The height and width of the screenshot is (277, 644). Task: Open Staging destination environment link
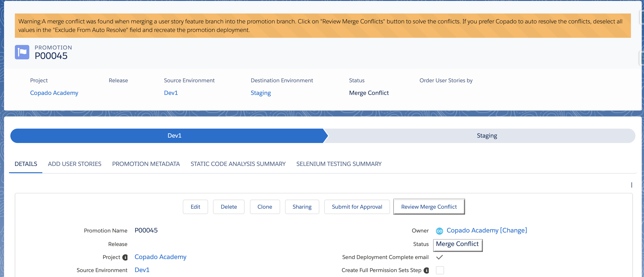tap(261, 93)
